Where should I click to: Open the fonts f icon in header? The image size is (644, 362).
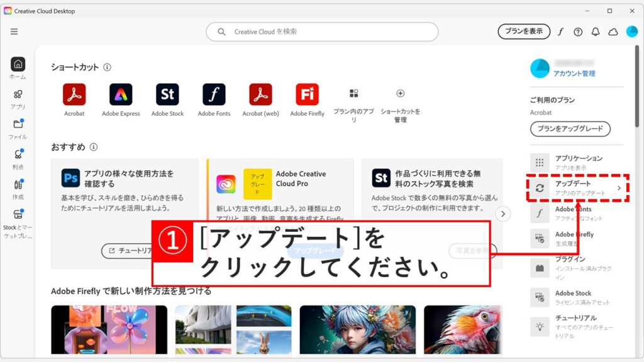(x=560, y=31)
